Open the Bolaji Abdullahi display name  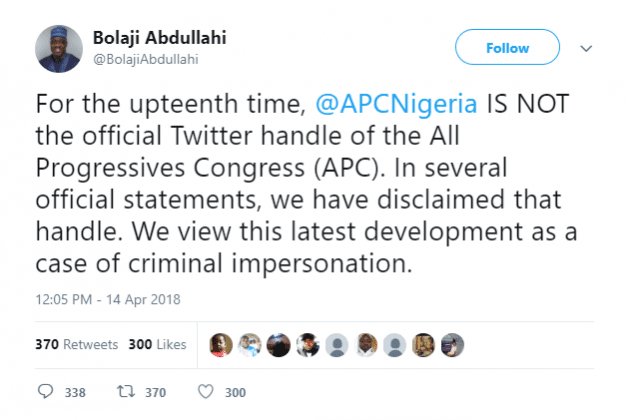160,38
